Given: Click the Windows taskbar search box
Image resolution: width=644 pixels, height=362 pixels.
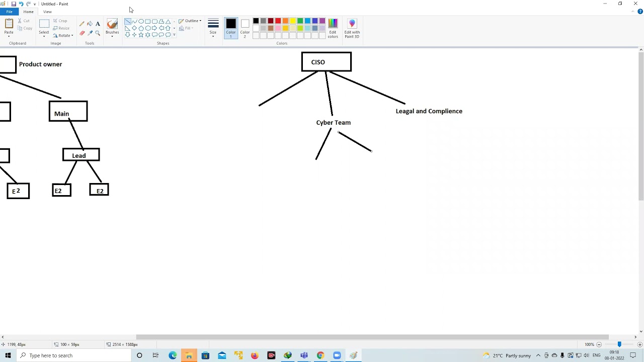Looking at the screenshot, I should pos(73,355).
